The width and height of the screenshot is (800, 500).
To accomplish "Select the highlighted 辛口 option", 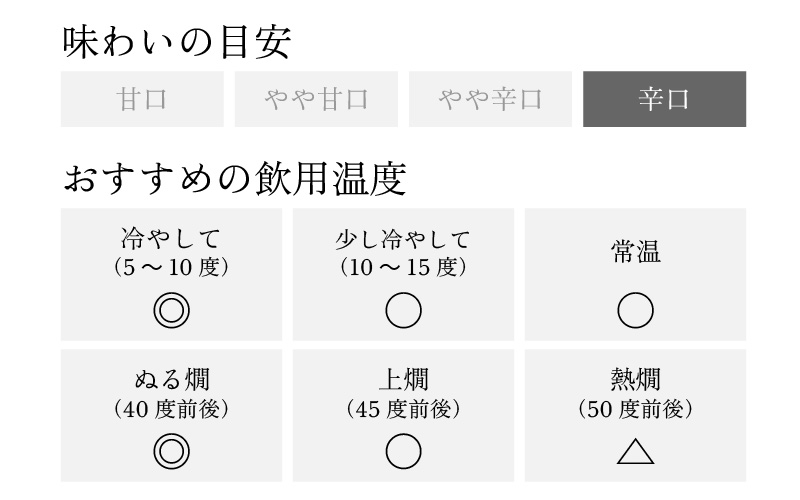I will (664, 99).
